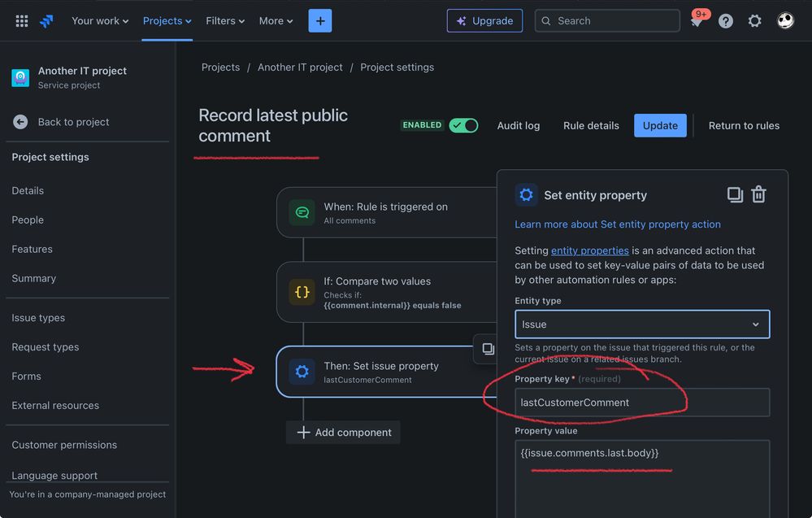Click into the Property key field
This screenshot has height=518, width=812.
coord(642,403)
